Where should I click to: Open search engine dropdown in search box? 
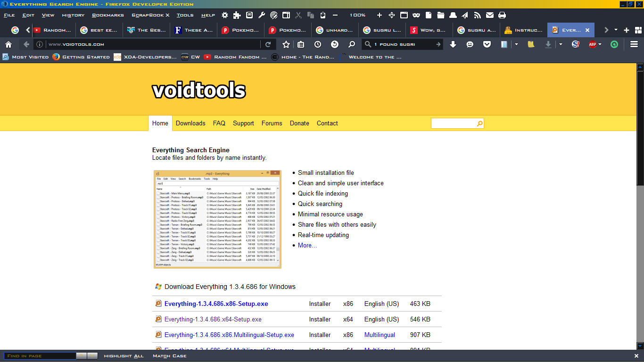coord(369,44)
